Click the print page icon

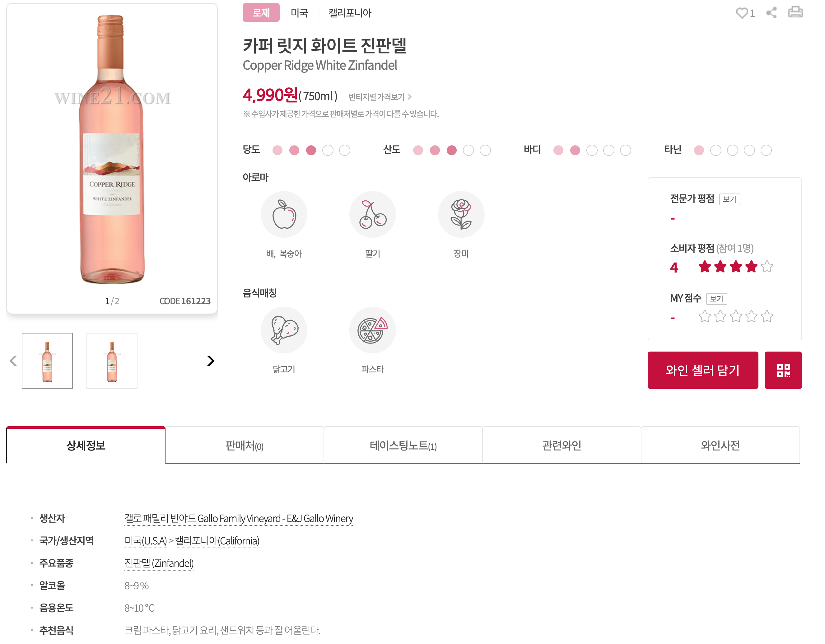(x=795, y=12)
